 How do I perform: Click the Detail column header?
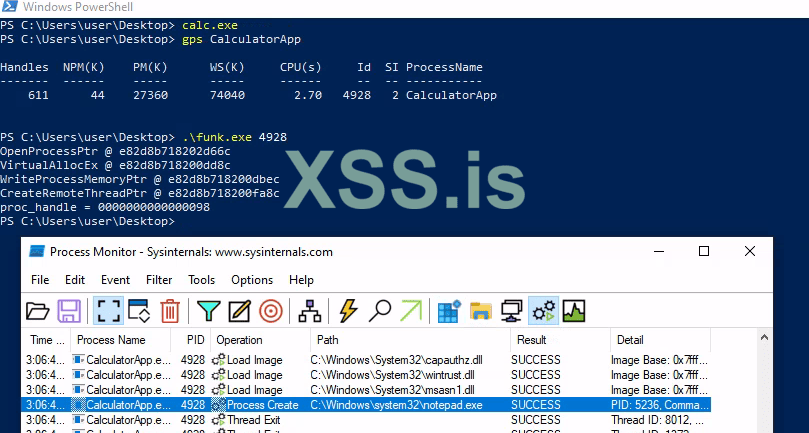(660, 340)
